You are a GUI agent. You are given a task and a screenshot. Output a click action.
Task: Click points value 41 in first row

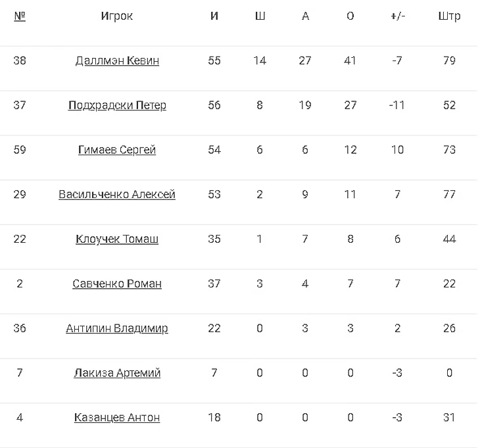pyautogui.click(x=350, y=61)
